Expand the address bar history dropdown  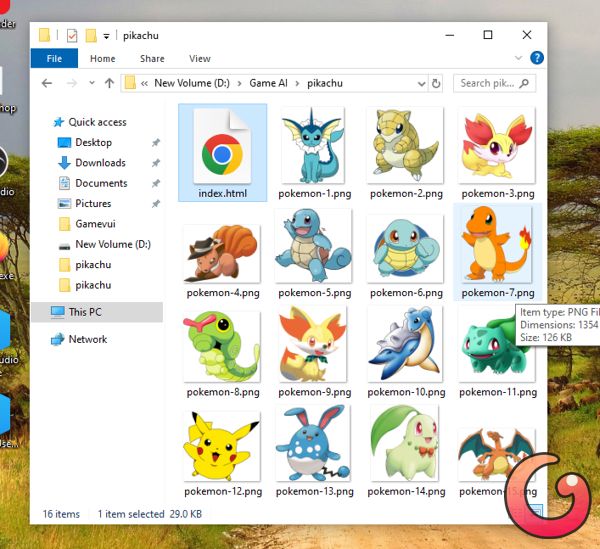(x=421, y=83)
